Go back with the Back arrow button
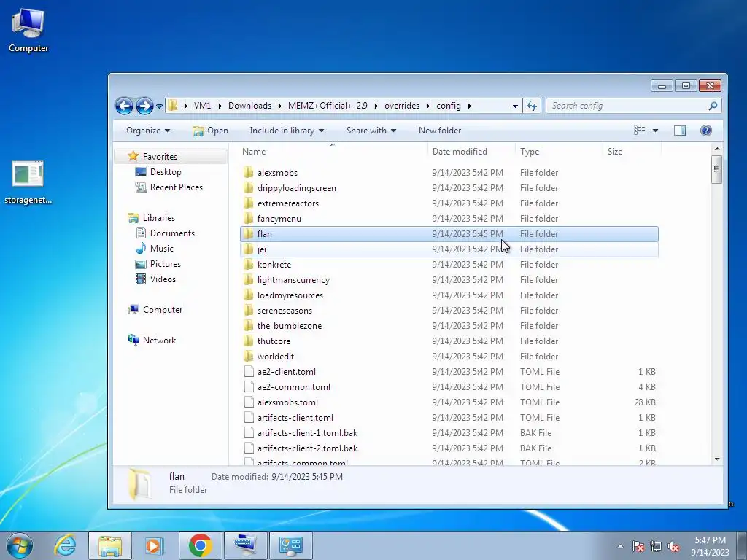The height and width of the screenshot is (560, 747). pyautogui.click(x=124, y=106)
